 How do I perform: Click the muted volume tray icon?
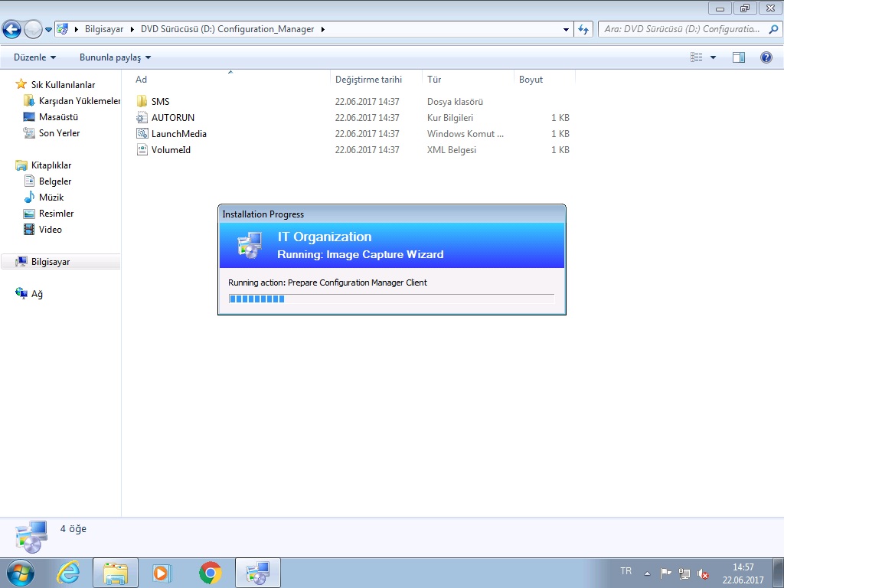coord(703,573)
